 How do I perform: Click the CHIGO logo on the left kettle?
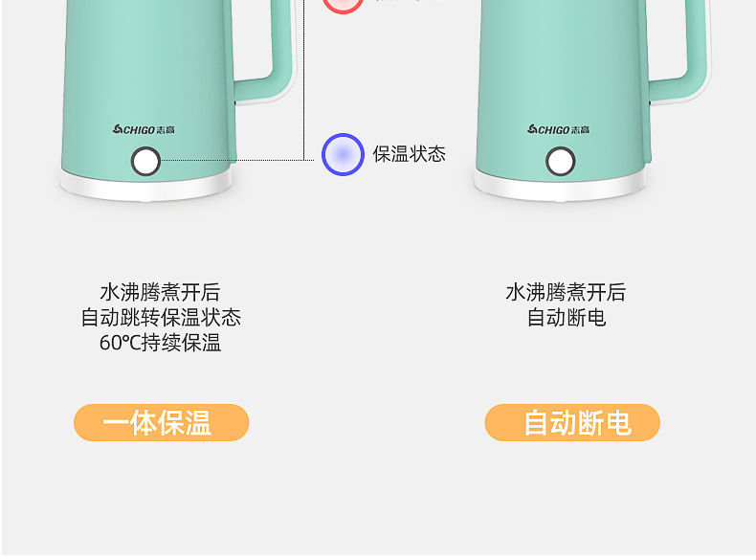[x=144, y=129]
